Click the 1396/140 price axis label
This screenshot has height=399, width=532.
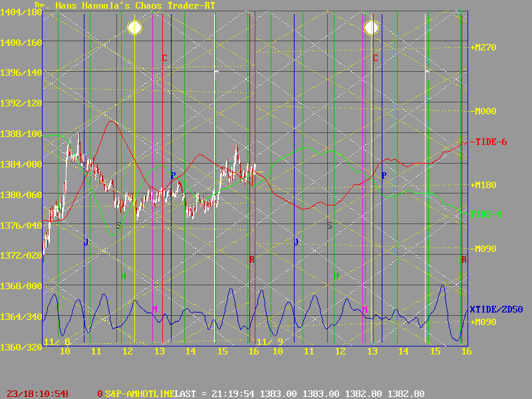pos(21,72)
